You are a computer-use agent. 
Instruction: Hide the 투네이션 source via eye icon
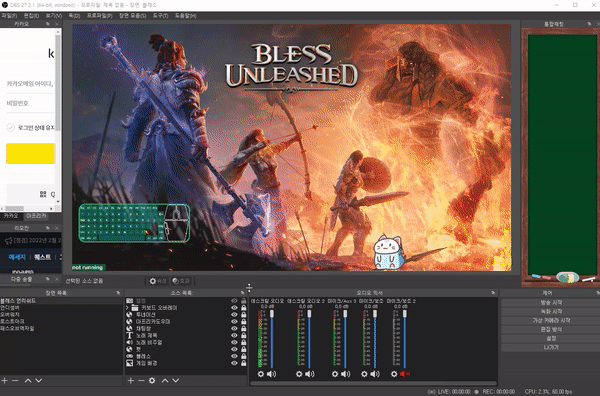click(x=234, y=315)
